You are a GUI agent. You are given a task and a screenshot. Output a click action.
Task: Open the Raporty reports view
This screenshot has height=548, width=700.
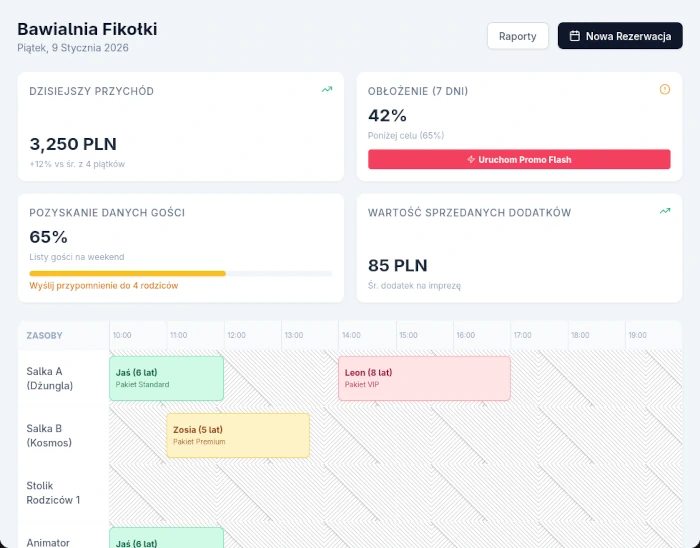pos(518,36)
